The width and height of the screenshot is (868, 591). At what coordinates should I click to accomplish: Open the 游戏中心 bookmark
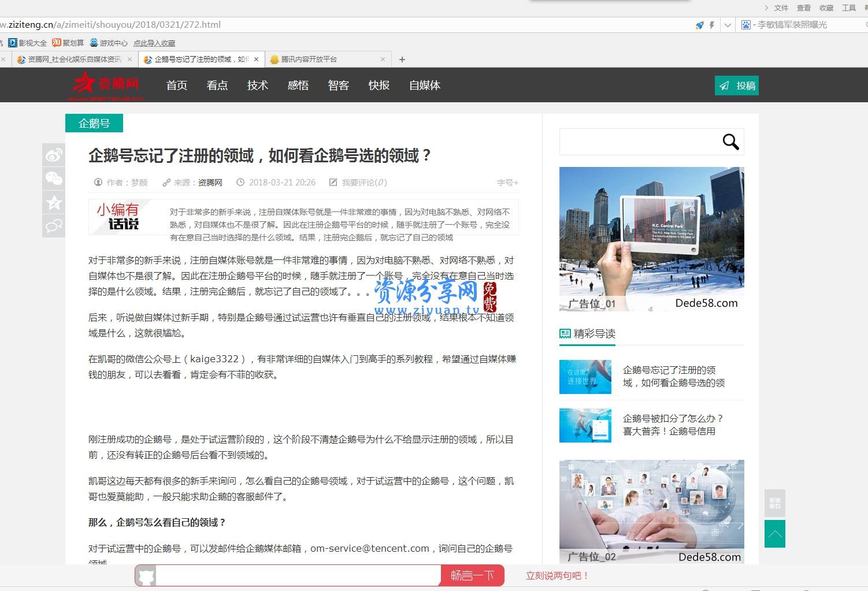click(x=109, y=43)
